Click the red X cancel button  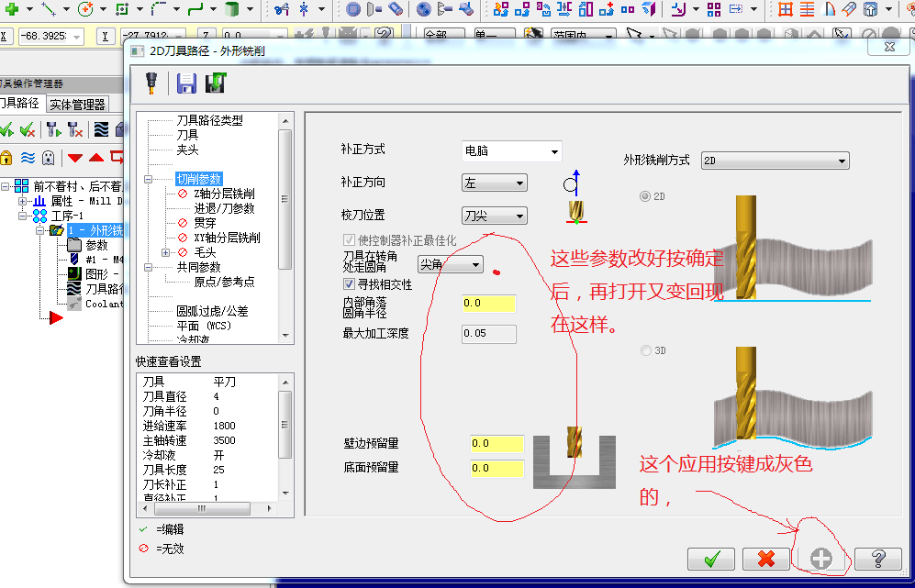pyautogui.click(x=766, y=559)
